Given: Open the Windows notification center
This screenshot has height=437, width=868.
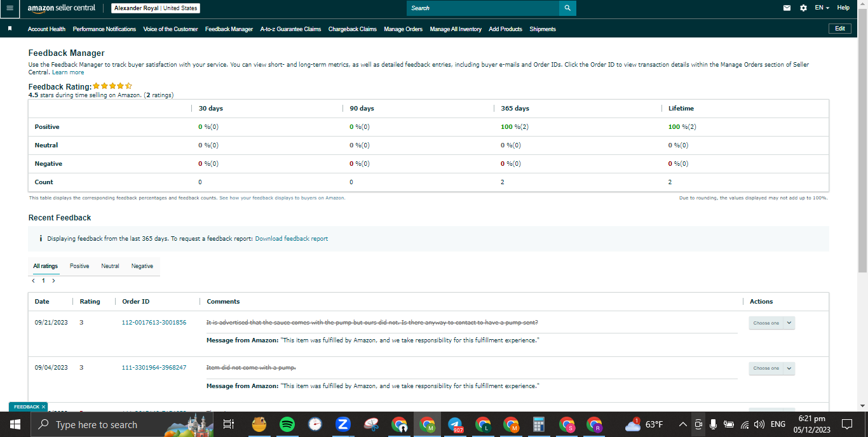Looking at the screenshot, I should point(846,424).
